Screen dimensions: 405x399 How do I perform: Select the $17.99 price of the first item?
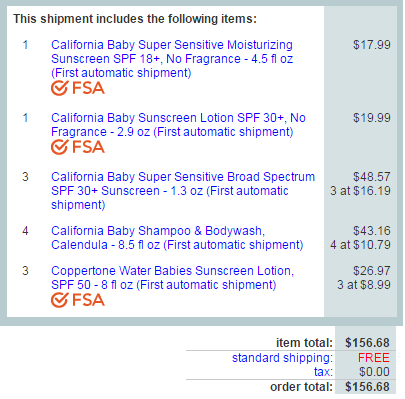click(372, 45)
